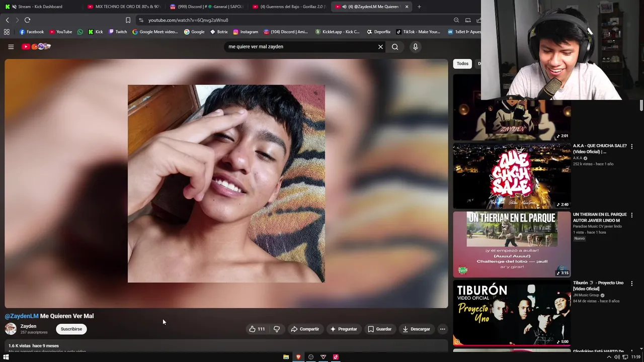644x362 pixels.
Task: Select the Todos filter chip
Action: (x=462, y=63)
